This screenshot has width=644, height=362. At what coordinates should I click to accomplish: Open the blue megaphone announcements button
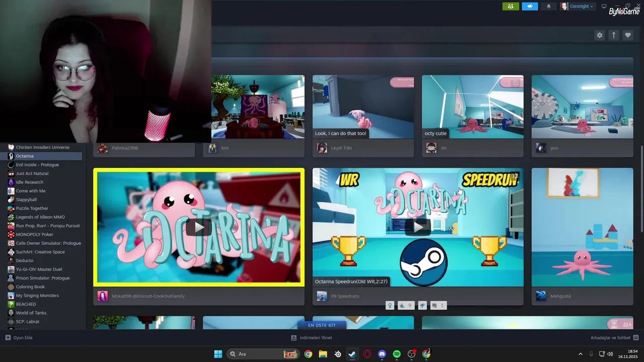point(529,7)
